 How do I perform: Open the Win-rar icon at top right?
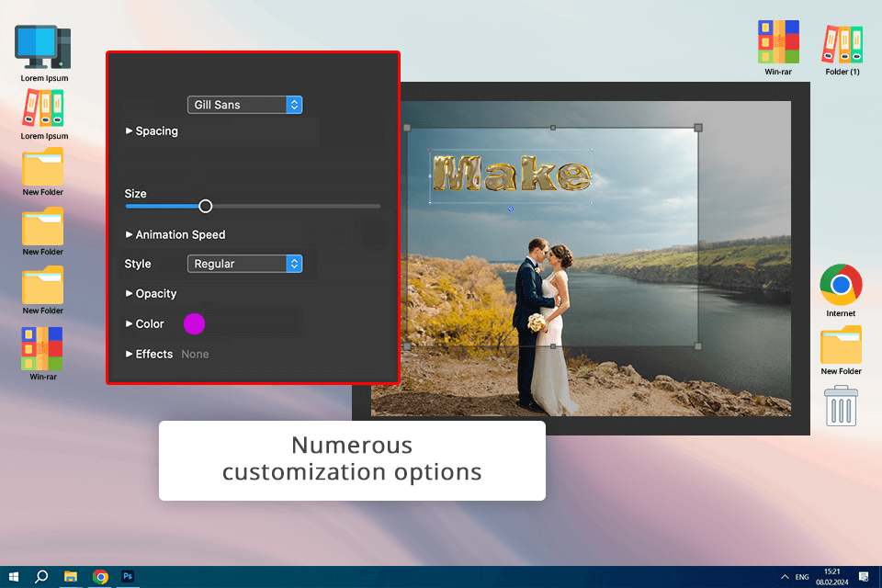click(778, 48)
